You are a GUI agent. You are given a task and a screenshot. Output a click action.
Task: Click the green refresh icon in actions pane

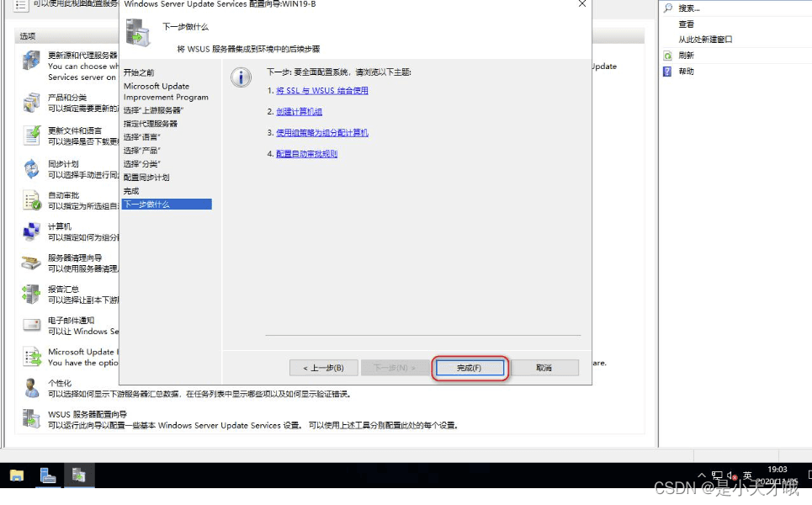(x=667, y=56)
